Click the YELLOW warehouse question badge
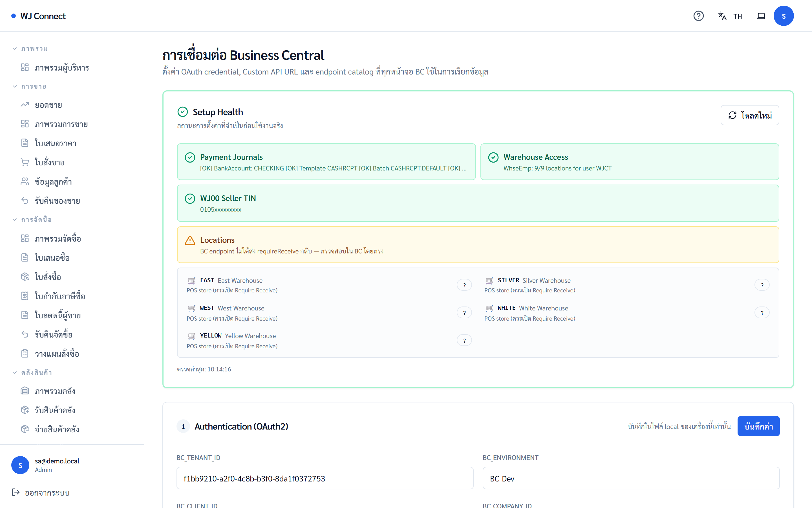Image resolution: width=812 pixels, height=508 pixels. point(464,340)
